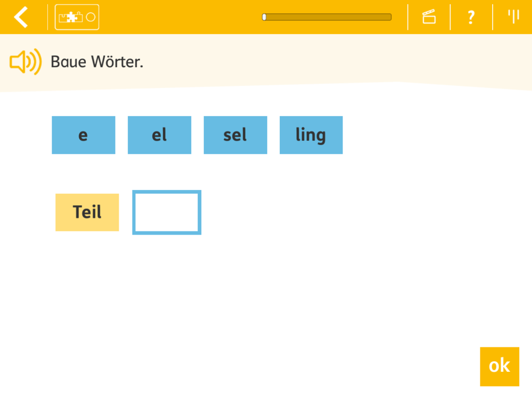Click the yellow "Teil" word tile
This screenshot has height=399, width=532.
tap(87, 212)
